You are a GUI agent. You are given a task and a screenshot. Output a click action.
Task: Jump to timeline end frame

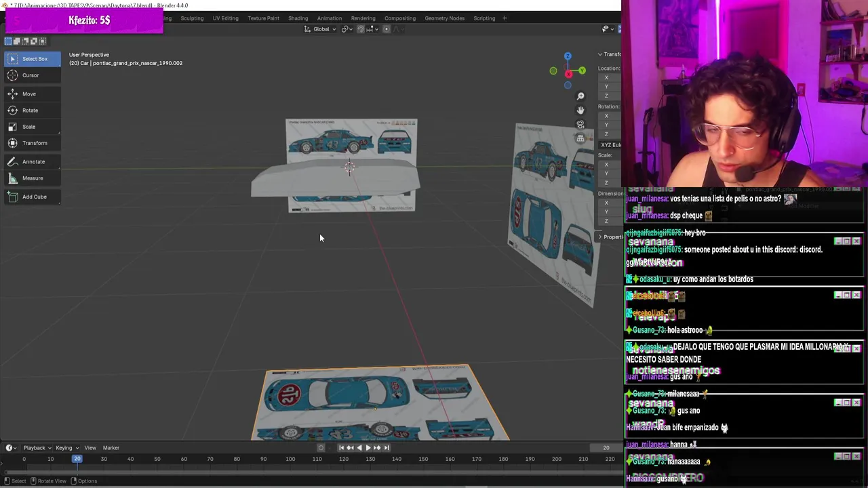point(386,447)
